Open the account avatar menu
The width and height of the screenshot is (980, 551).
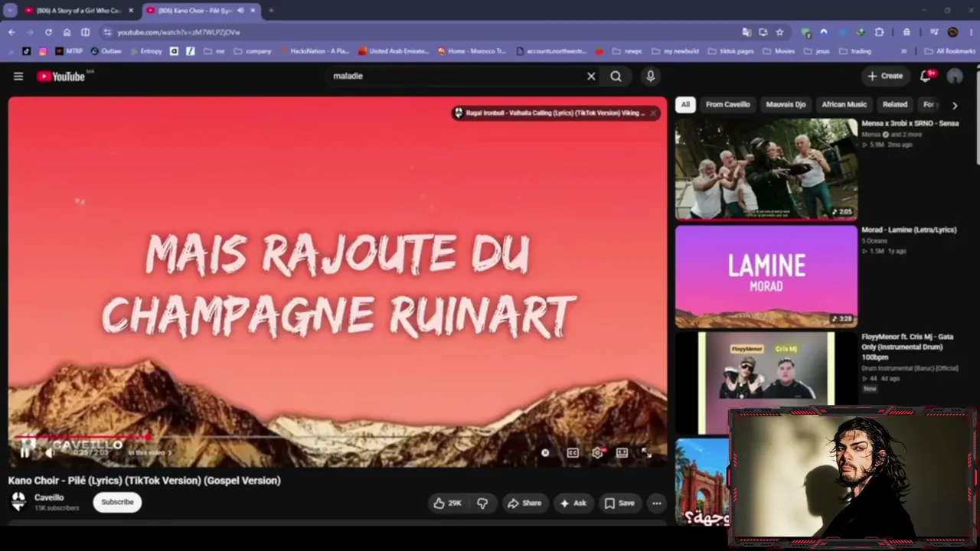pyautogui.click(x=955, y=76)
